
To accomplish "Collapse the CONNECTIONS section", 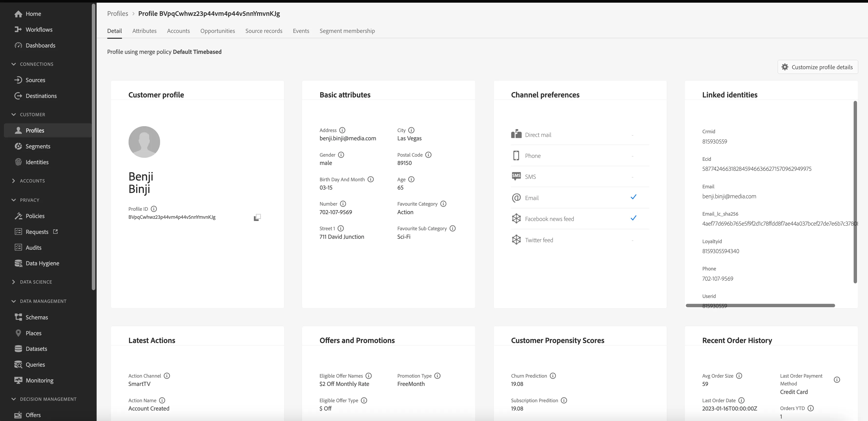I will point(13,64).
